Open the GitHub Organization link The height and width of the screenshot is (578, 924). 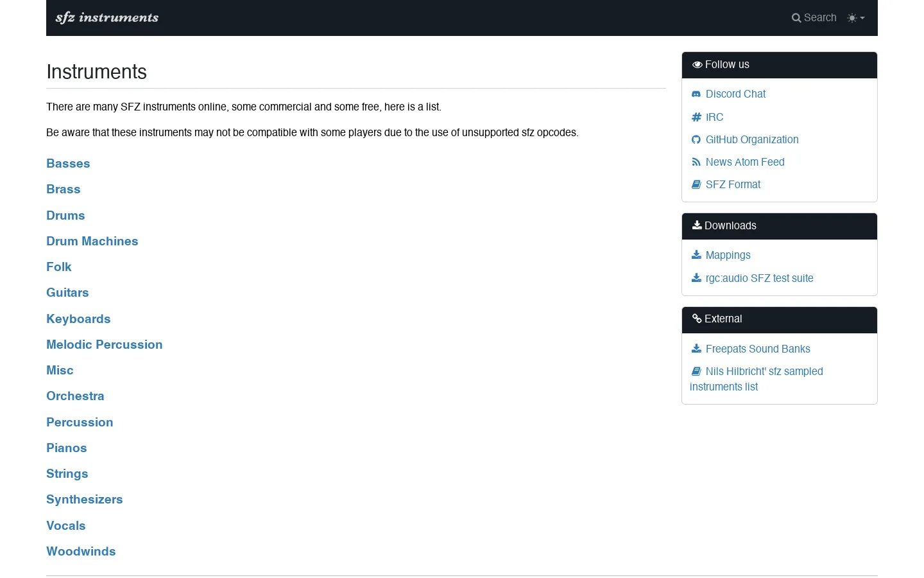pos(752,139)
